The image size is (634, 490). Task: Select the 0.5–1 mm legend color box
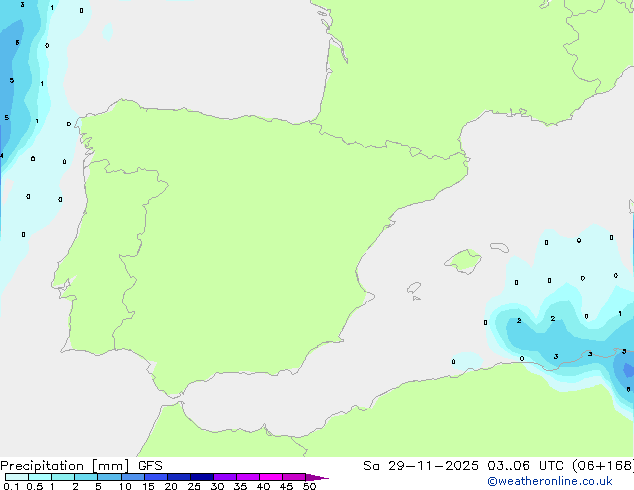[x=40, y=477]
